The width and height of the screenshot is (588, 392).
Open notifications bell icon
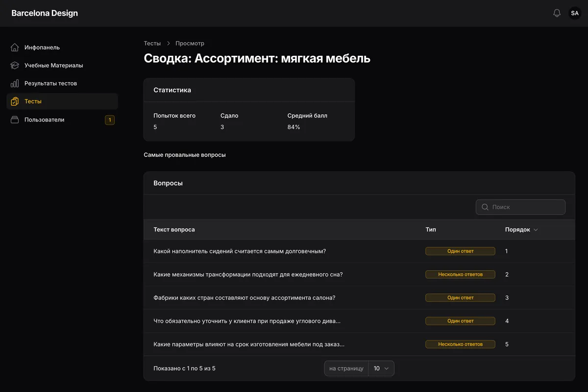(x=557, y=13)
